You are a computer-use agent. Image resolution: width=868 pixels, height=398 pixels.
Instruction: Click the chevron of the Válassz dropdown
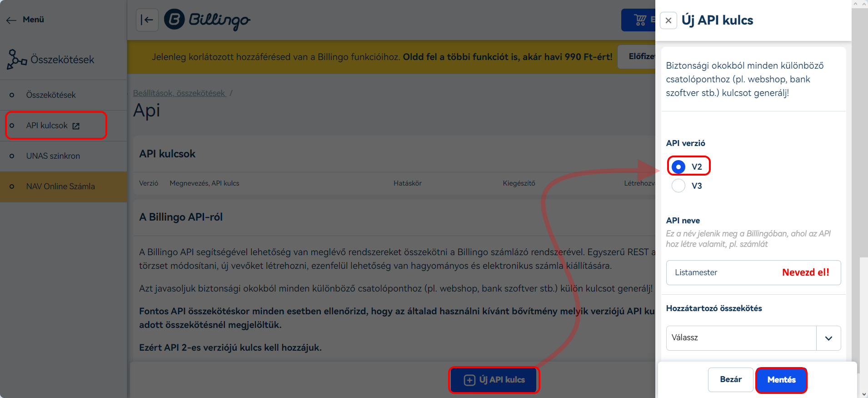828,338
